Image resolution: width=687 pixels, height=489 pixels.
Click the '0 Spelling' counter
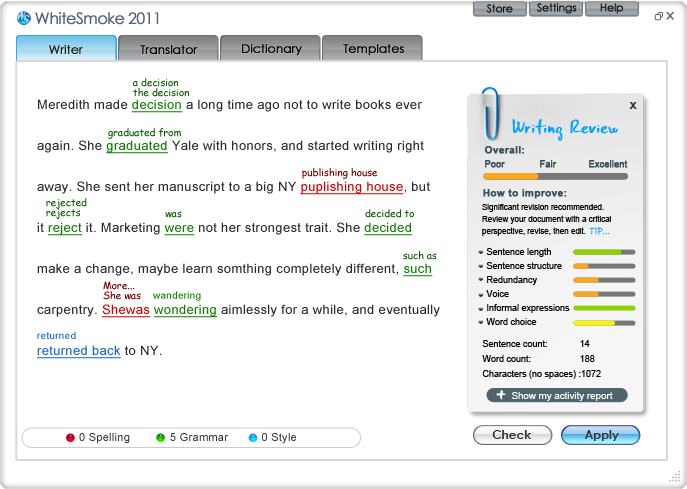coord(104,437)
